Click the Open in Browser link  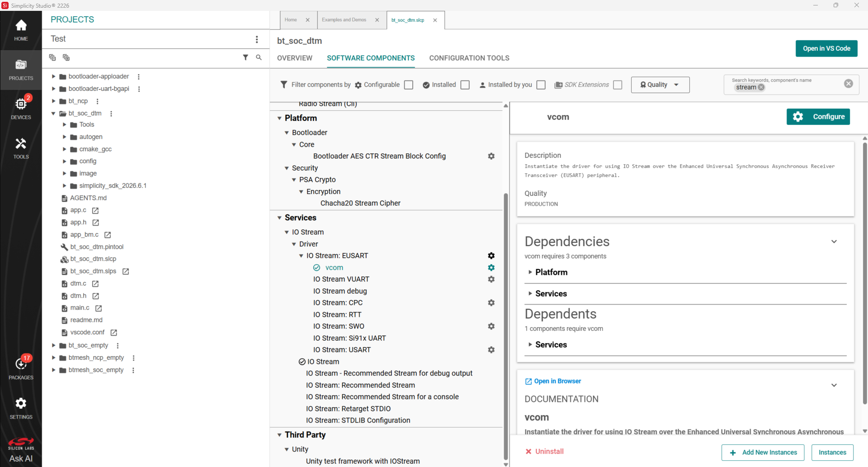[x=553, y=381]
